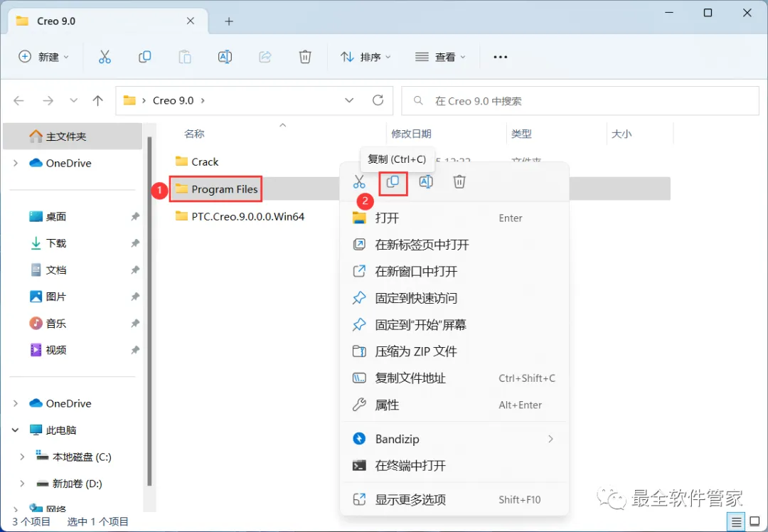
Task: Open a new tab with the plus button
Action: coord(229,21)
